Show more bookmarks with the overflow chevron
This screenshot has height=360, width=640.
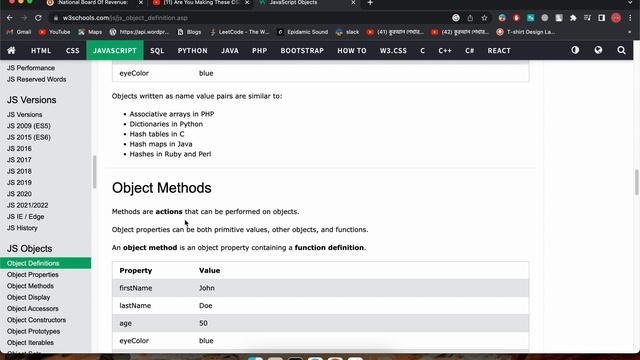(630, 32)
